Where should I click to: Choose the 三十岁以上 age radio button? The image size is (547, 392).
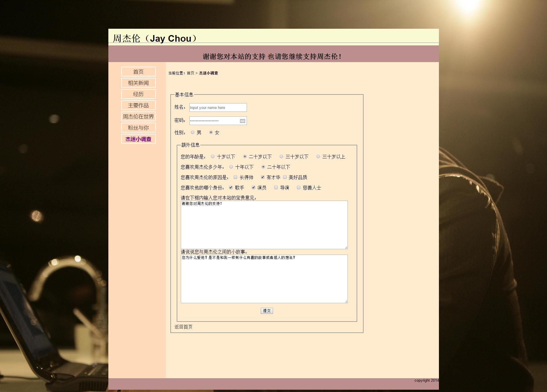pyautogui.click(x=318, y=157)
